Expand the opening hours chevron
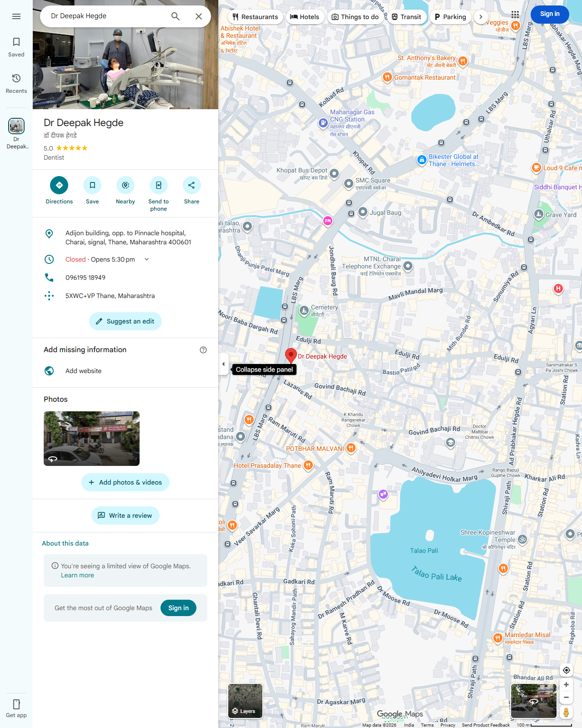Viewport: 582px width, 728px height. pyautogui.click(x=146, y=259)
